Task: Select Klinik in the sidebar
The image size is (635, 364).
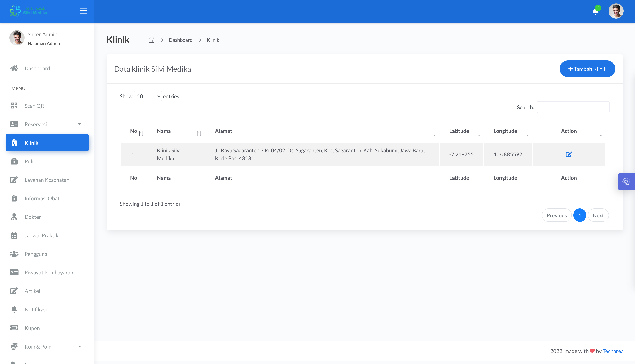Action: [x=47, y=143]
